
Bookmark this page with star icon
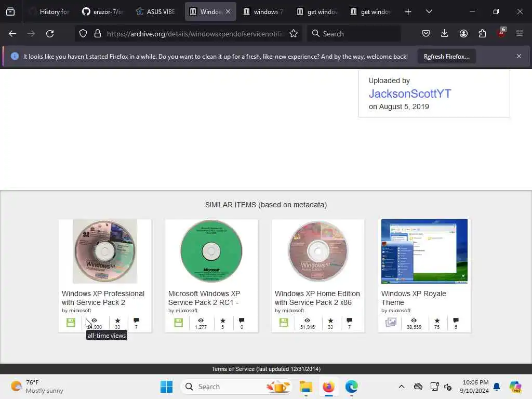click(294, 34)
